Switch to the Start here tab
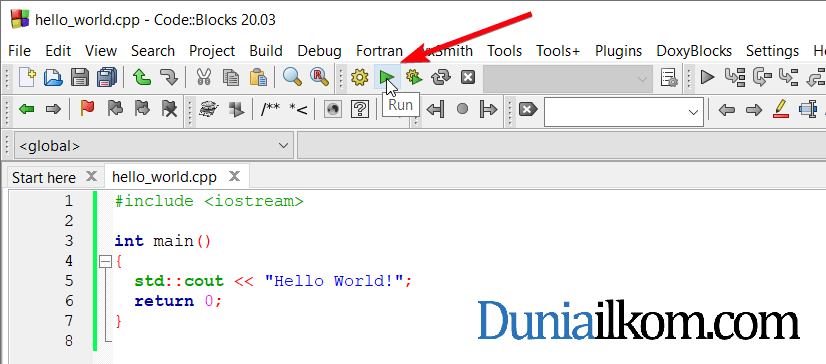The width and height of the screenshot is (826, 364). 44,178
